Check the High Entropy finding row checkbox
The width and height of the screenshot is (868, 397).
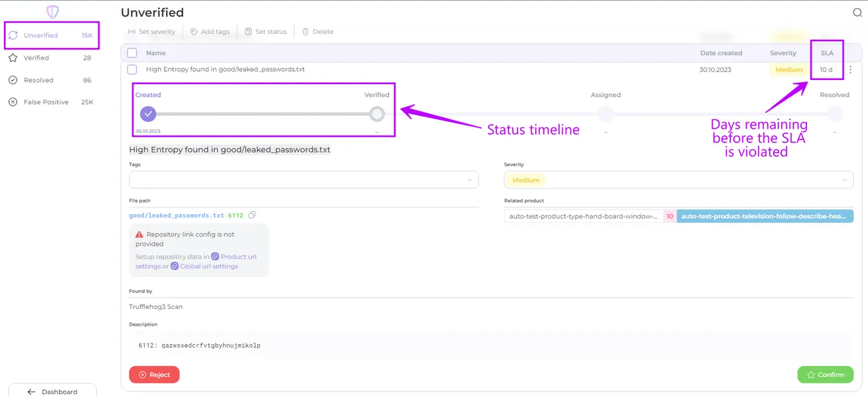click(x=132, y=70)
